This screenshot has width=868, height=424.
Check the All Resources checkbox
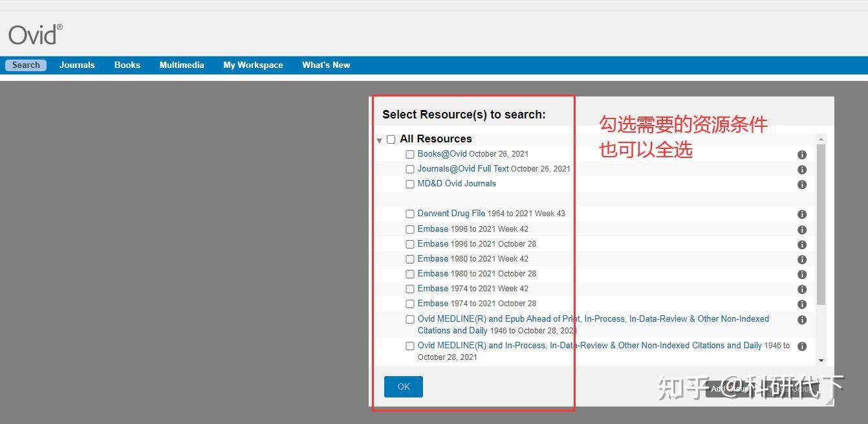point(391,139)
